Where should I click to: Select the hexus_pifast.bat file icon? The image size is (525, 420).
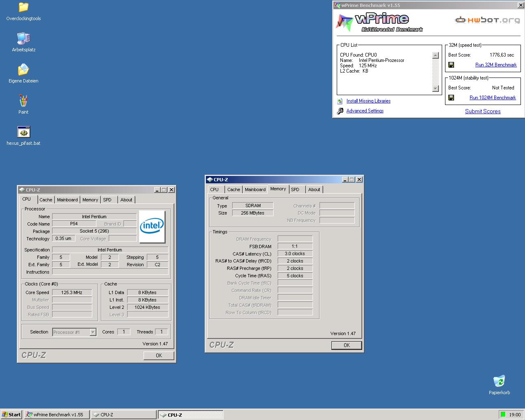tap(23, 132)
